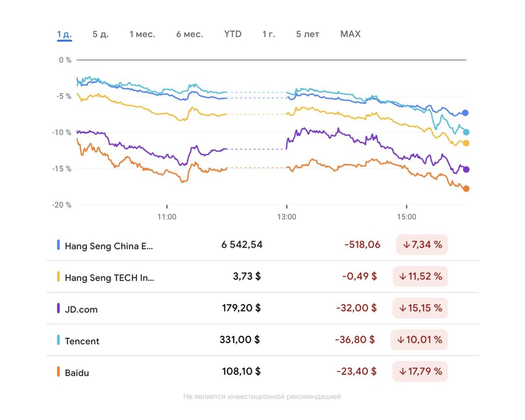Select the YTD range tab
This screenshot has height=420, width=525.
coord(233,34)
